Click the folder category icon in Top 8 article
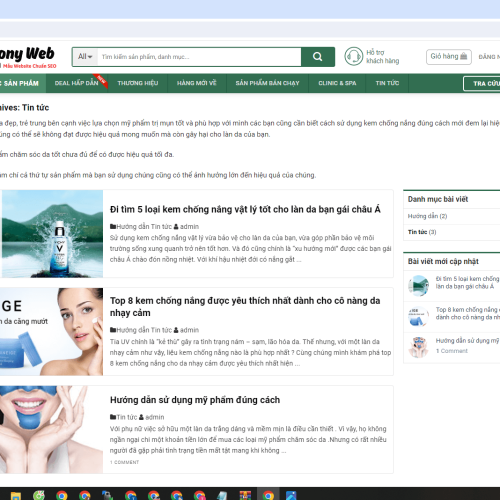The height and width of the screenshot is (500, 500). click(113, 330)
